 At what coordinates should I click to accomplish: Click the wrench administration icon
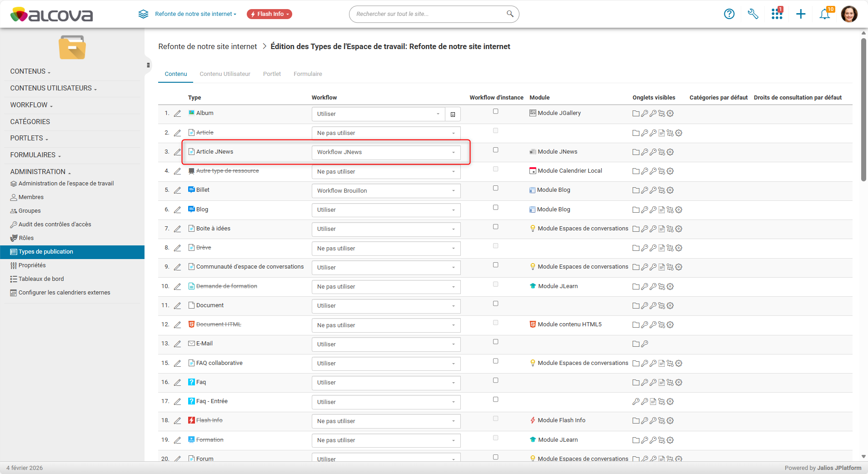[753, 14]
